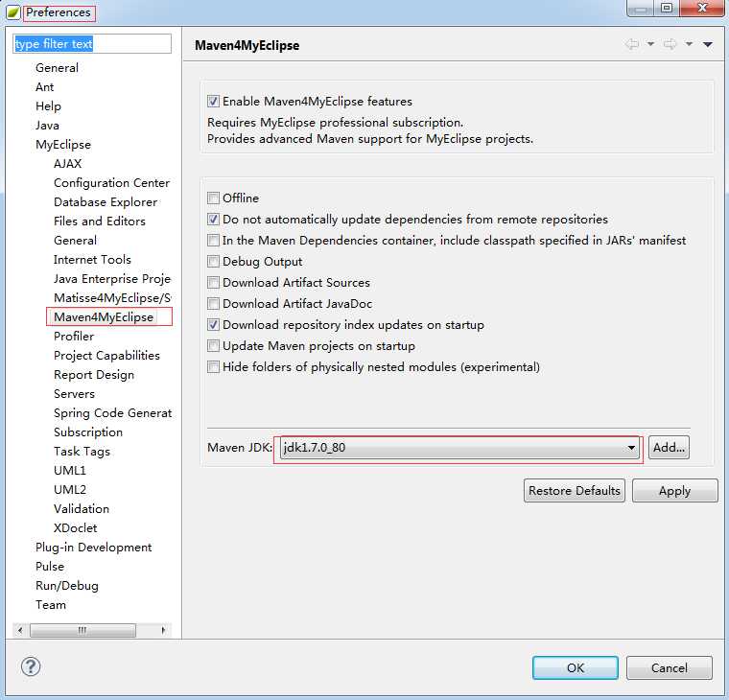Click the Add... JDK button

(x=669, y=448)
